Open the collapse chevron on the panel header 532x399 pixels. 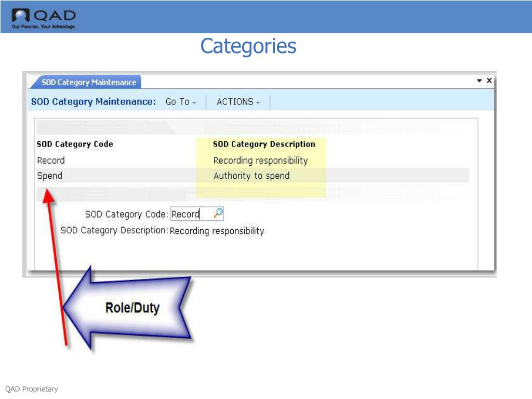(x=479, y=81)
